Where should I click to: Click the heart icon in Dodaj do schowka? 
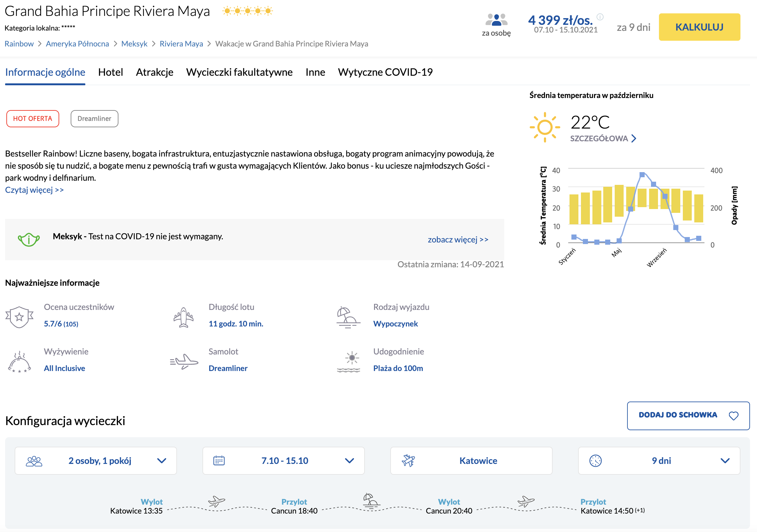coord(733,416)
